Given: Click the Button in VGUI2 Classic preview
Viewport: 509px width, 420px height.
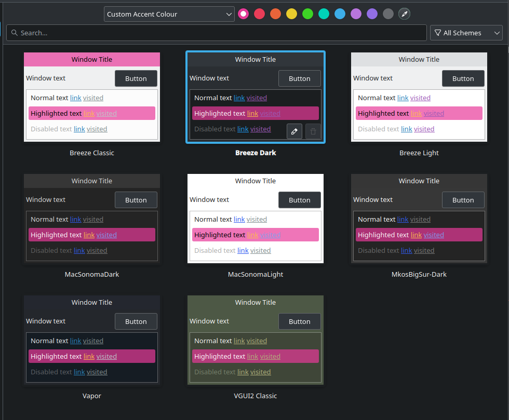Looking at the screenshot, I should [x=300, y=321].
